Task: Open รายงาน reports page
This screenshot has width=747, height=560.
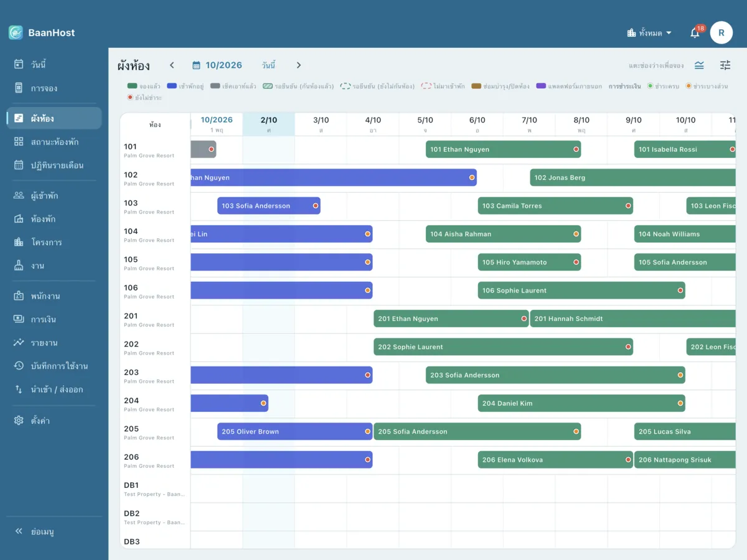Action: coord(54,343)
